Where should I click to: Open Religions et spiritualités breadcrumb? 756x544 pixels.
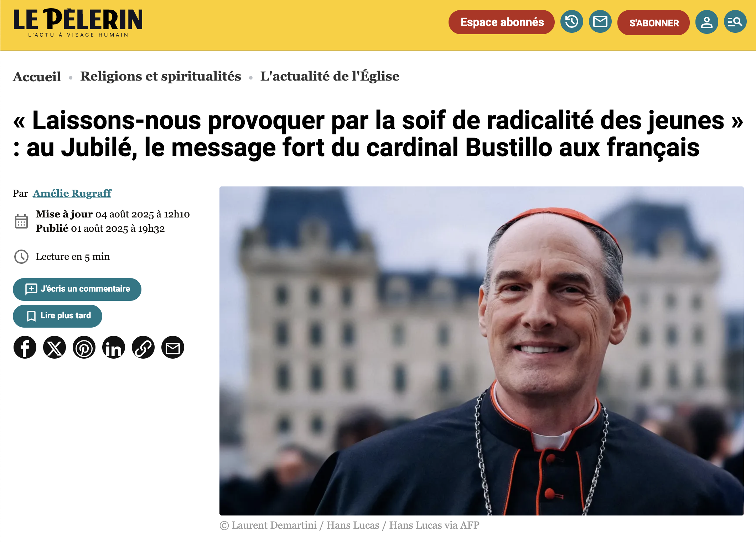point(160,76)
